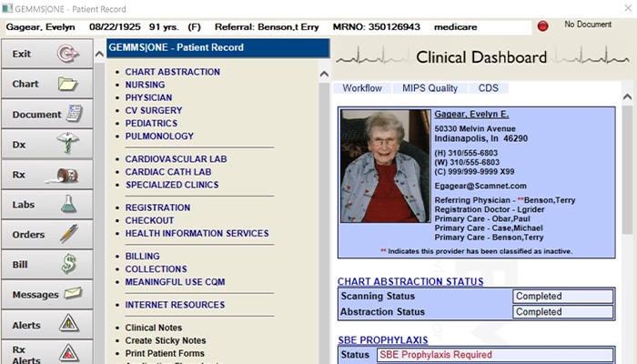This screenshot has width=637, height=364.
Task: Click the Scanning Status Completed field
Action: 562,296
